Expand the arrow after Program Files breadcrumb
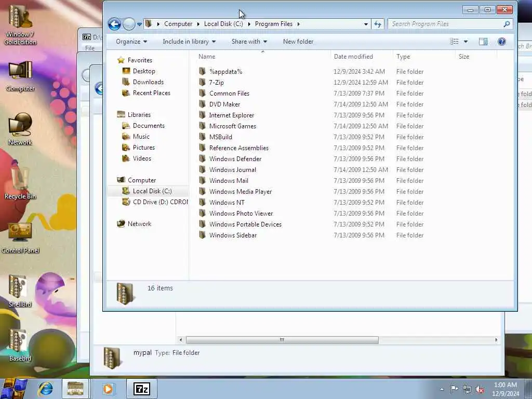 [x=299, y=24]
